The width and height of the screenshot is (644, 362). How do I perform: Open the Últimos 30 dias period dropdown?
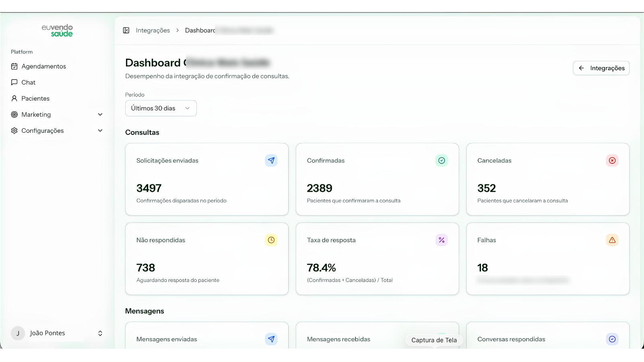click(161, 108)
